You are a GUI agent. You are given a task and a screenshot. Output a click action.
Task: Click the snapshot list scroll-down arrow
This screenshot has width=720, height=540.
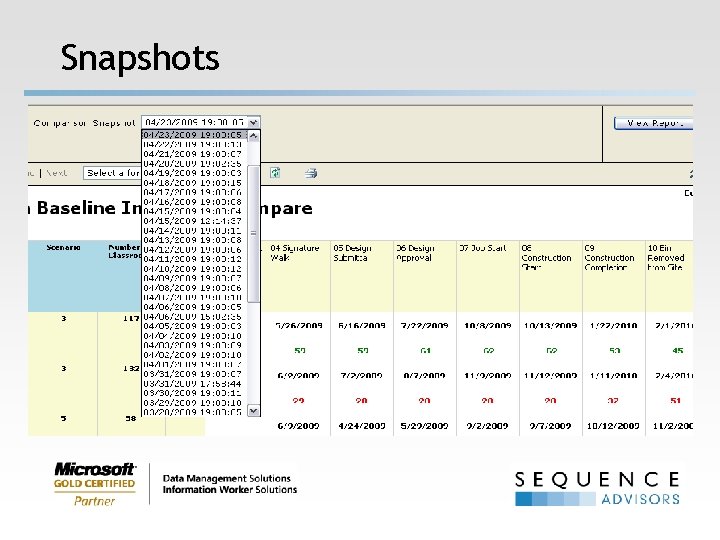253,411
